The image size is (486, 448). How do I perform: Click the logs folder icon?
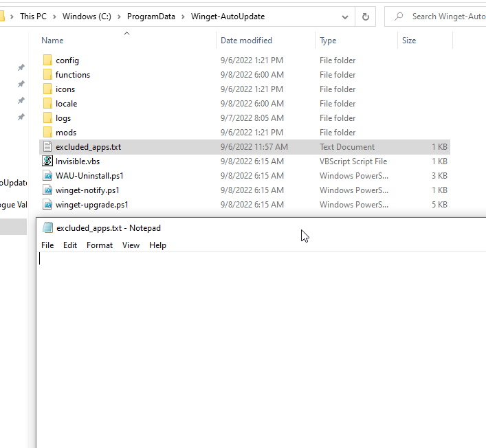pyautogui.click(x=47, y=118)
